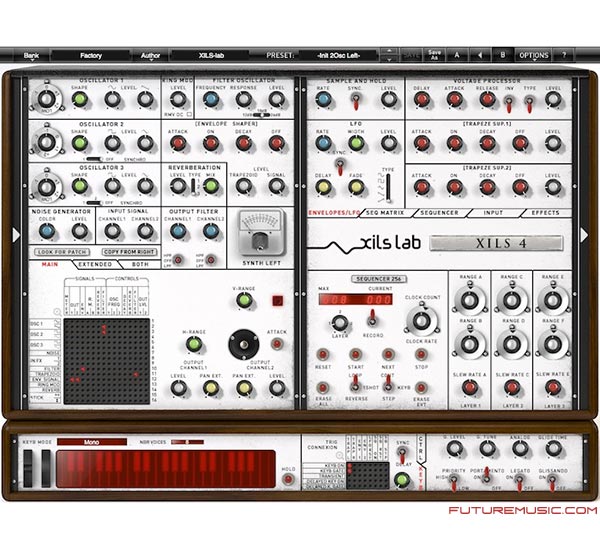The height and width of the screenshot is (550, 600).
Task: Open the Author dropdown
Action: tap(150, 56)
